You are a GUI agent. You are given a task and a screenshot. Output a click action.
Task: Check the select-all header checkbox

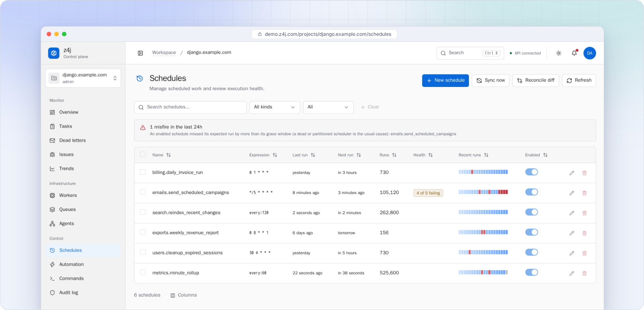tap(143, 155)
